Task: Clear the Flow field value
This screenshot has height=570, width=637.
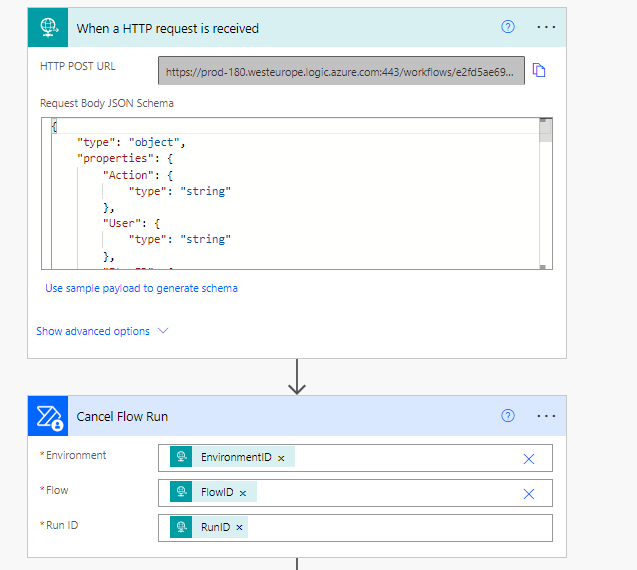Action: [529, 493]
